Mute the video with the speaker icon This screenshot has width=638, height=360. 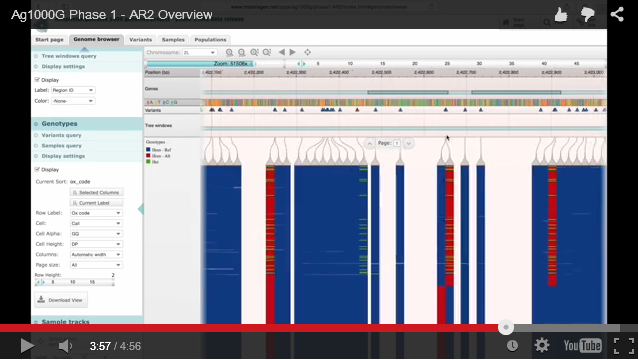click(x=65, y=346)
